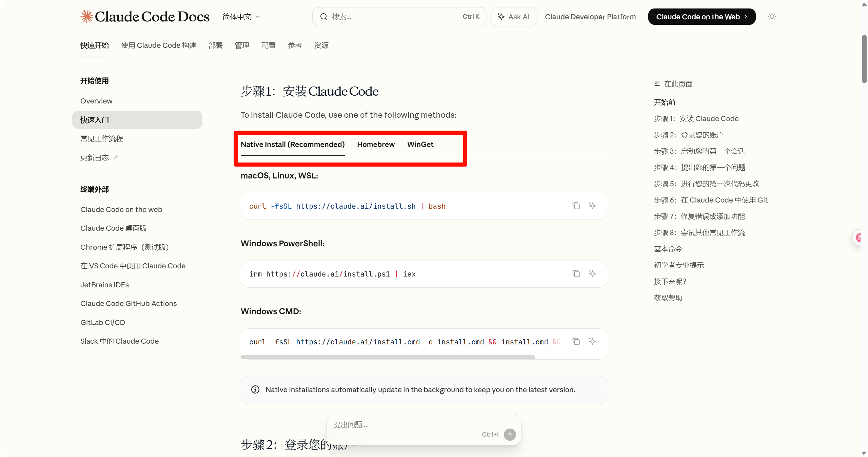Viewport: 868px width, 457px height.
Task: Click sparkle icon beside Windows CMD code
Action: [592, 341]
